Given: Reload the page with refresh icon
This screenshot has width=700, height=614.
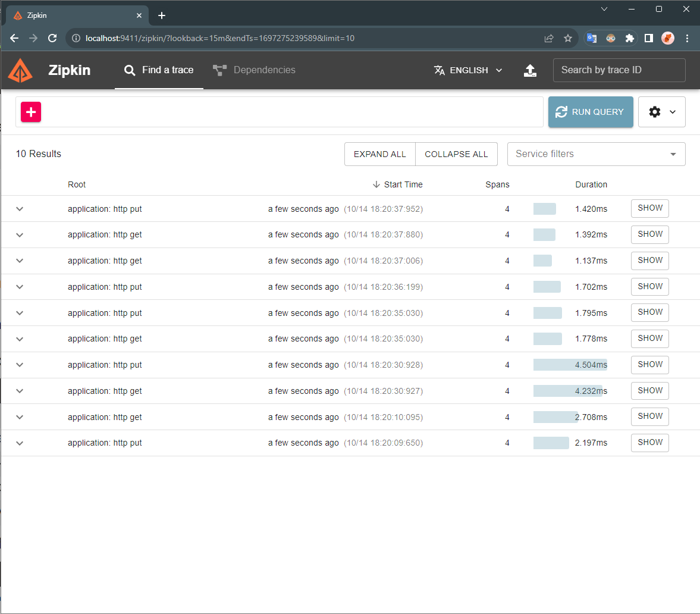Looking at the screenshot, I should (52, 39).
